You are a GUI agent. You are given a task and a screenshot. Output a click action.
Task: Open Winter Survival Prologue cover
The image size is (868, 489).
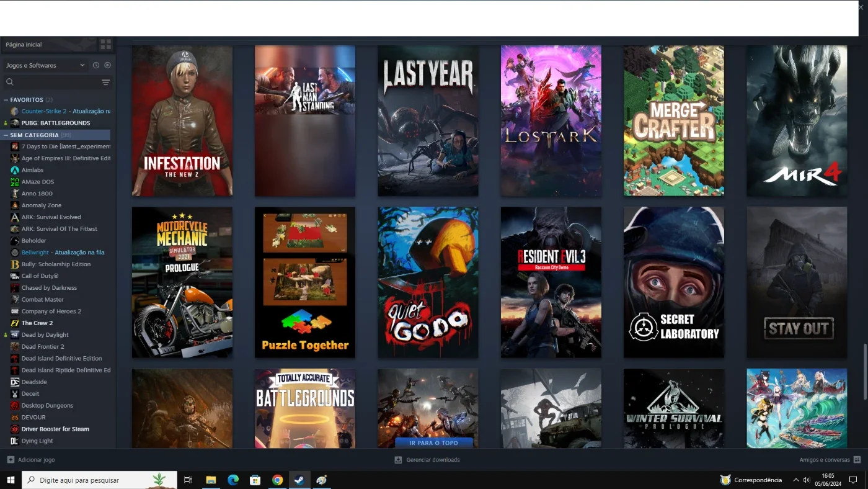click(674, 408)
